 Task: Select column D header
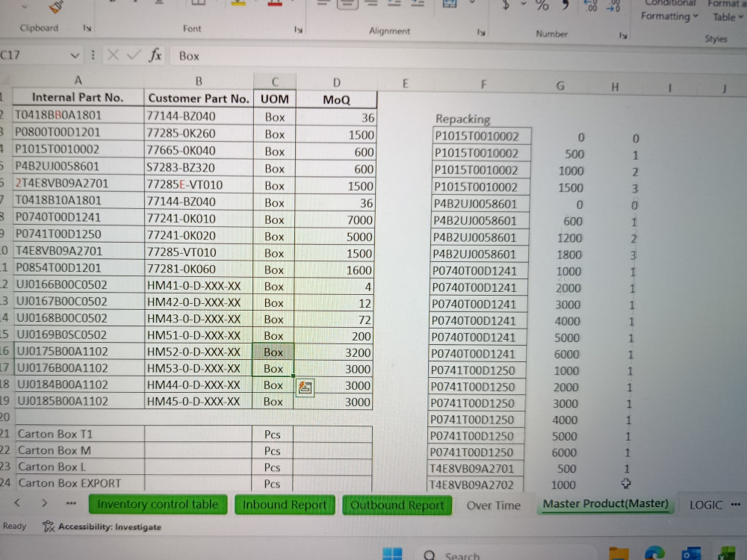(336, 82)
